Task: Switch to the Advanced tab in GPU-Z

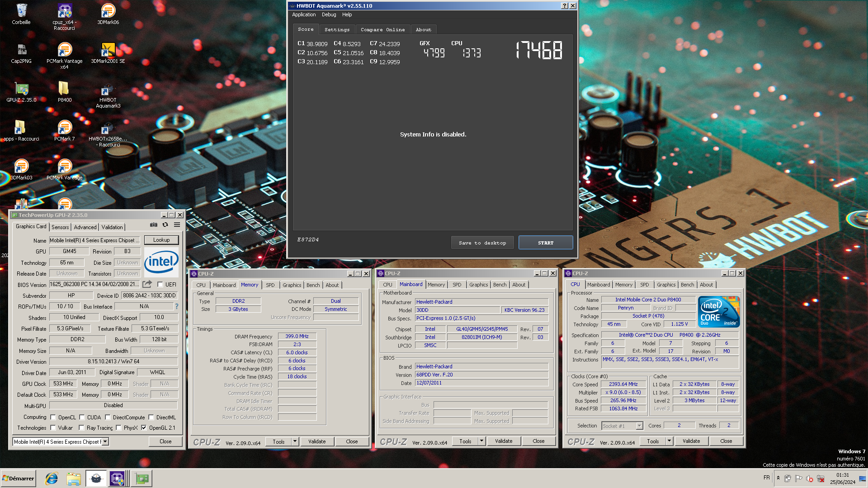Action: coord(85,227)
